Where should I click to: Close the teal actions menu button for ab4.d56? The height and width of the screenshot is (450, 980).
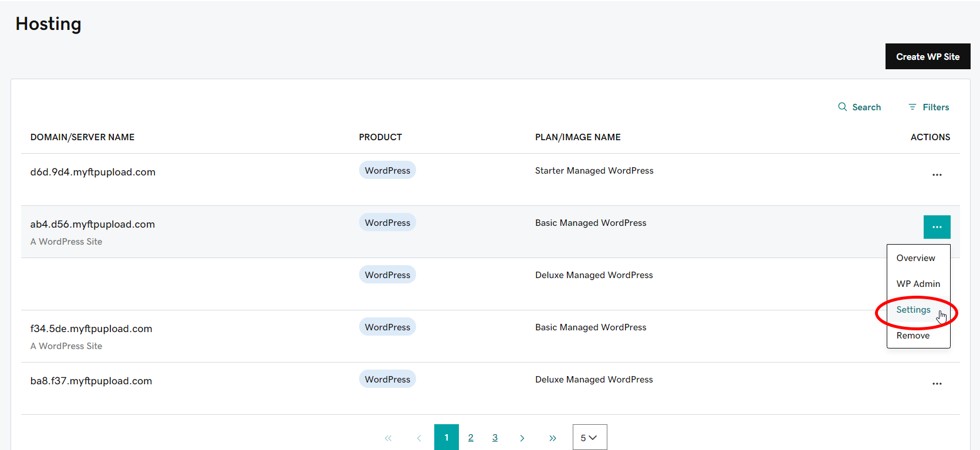tap(937, 227)
